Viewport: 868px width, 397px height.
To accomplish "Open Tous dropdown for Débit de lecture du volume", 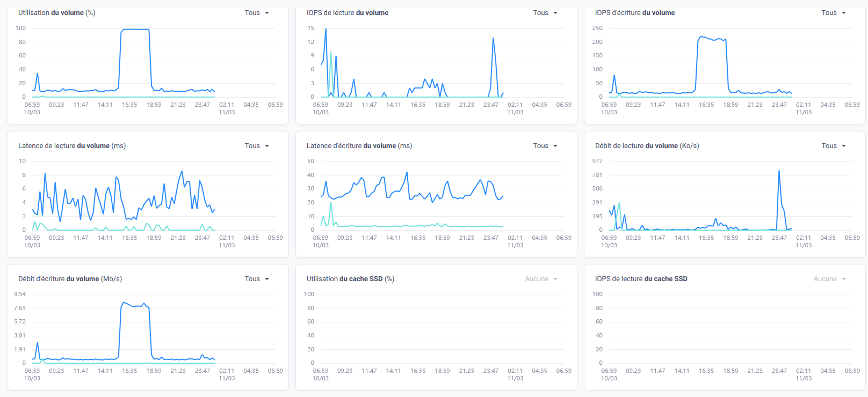I will [x=834, y=146].
